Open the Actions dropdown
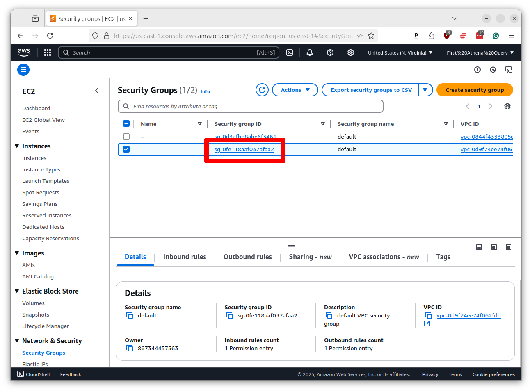 295,89
